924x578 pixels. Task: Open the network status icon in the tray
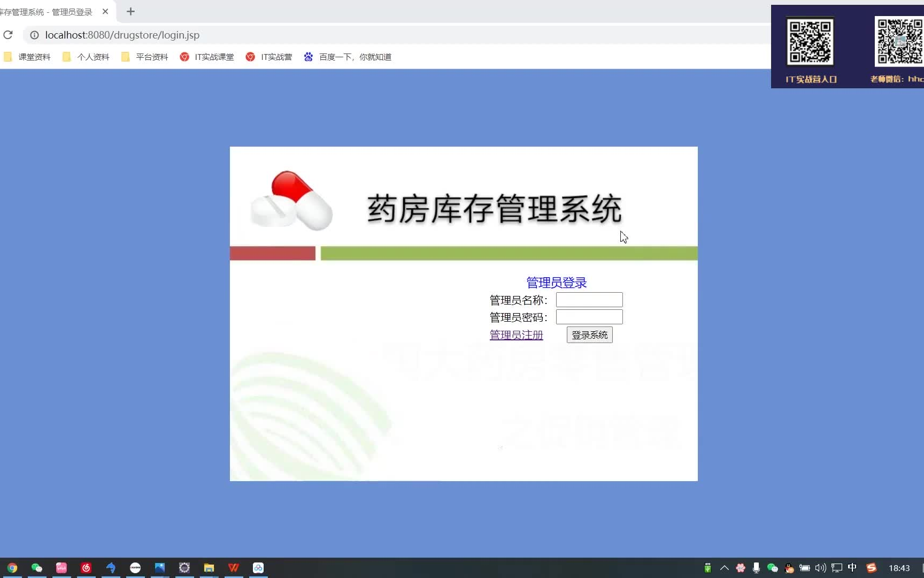coord(836,567)
